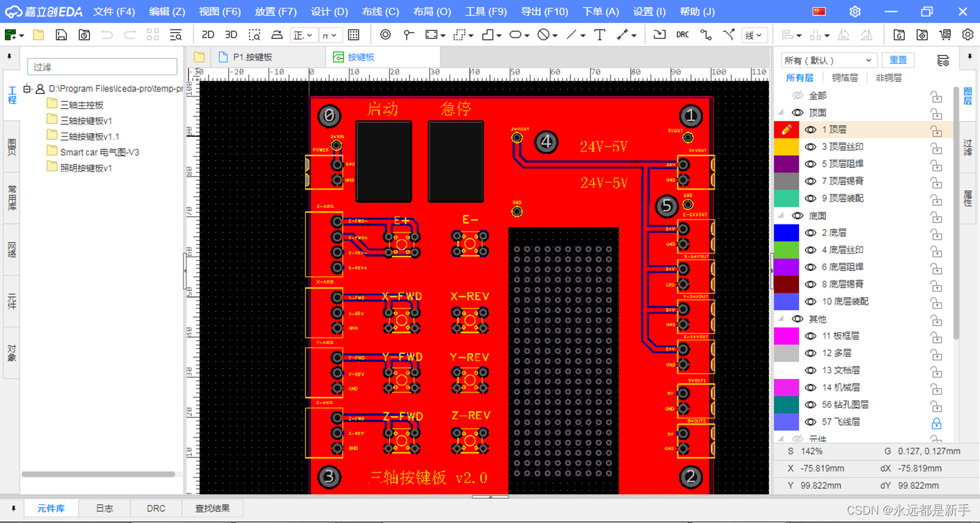
Task: Unlock the 57 飞线层 layer
Action: (936, 423)
